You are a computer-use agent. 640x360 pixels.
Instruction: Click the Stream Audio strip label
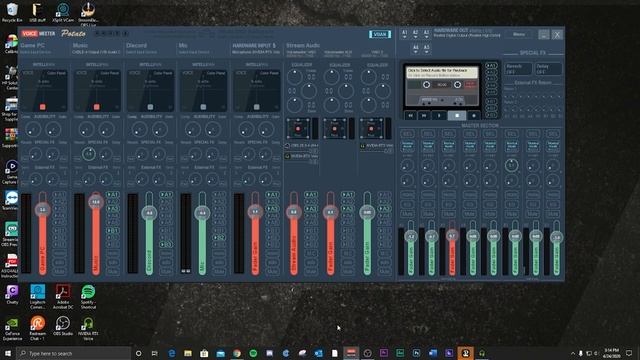point(303,45)
